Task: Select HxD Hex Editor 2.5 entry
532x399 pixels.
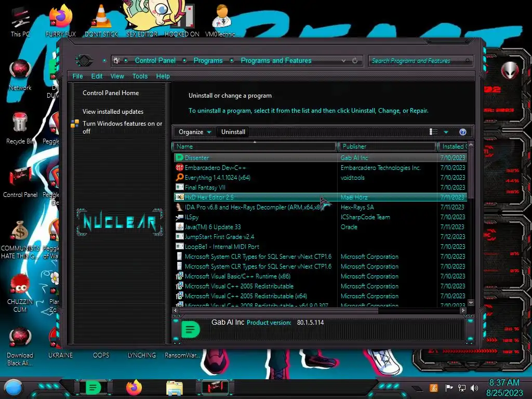Action: pos(320,197)
